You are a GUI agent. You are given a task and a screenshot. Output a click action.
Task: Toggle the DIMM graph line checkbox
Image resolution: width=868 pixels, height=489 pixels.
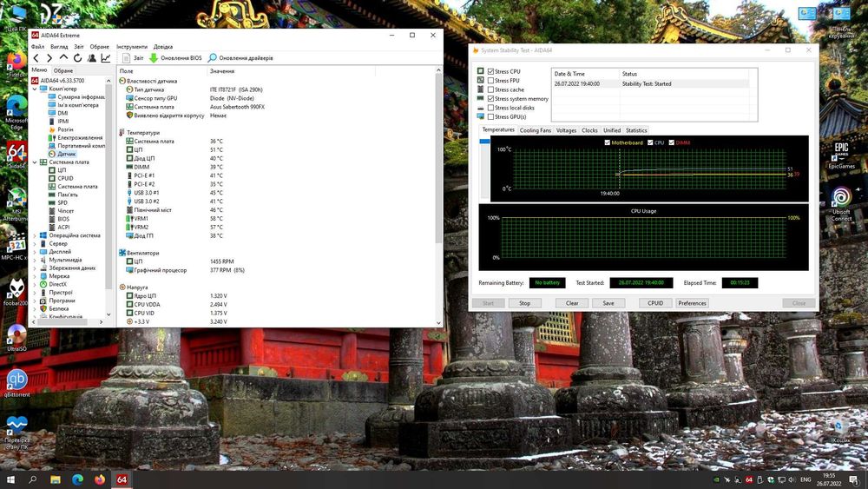[672, 142]
